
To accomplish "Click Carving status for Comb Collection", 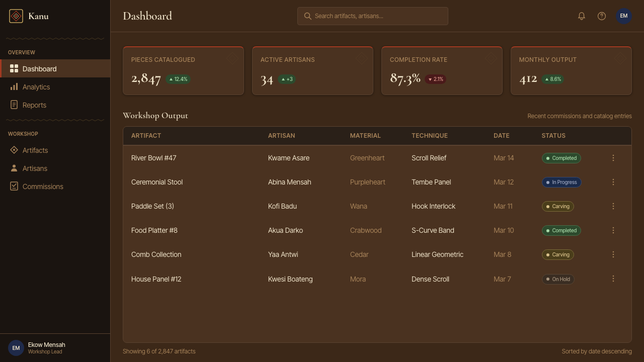I will pos(558,254).
